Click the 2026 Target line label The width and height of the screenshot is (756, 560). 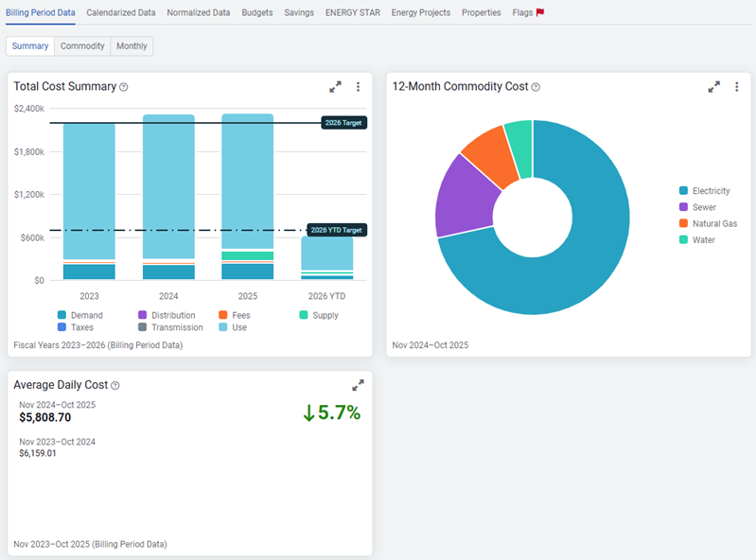point(343,123)
